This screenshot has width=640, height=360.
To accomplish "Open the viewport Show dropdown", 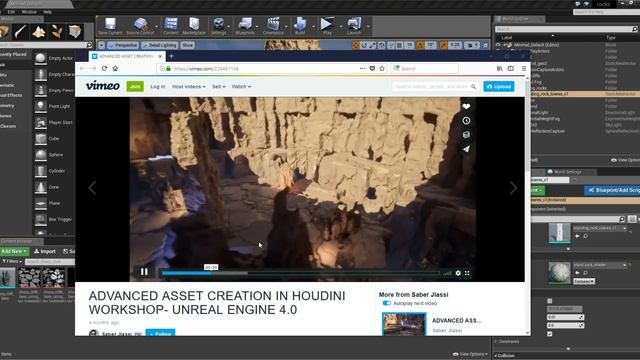I will tap(187, 45).
